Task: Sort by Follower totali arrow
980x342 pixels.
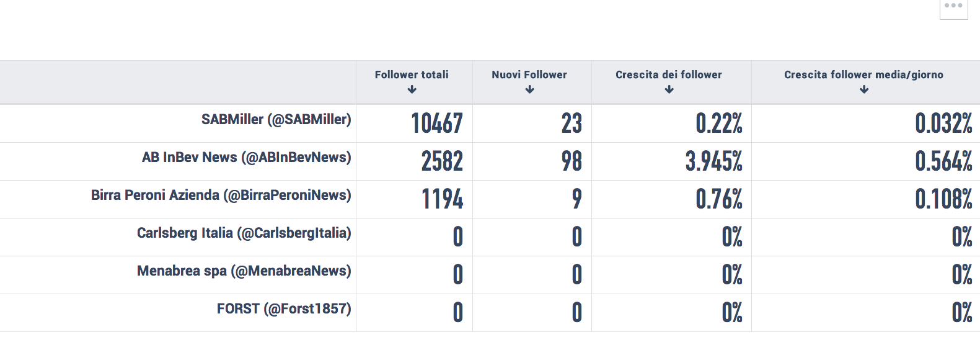Action: point(412,90)
